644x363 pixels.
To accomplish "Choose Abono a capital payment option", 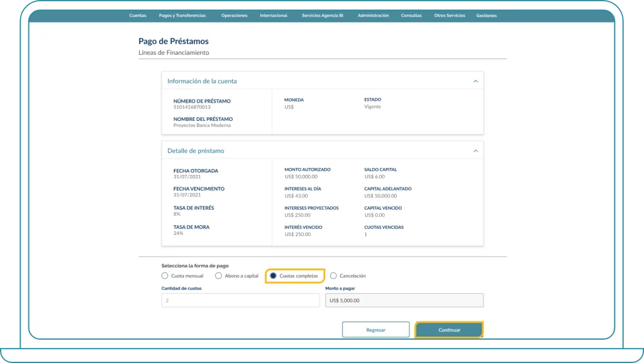I will pyautogui.click(x=218, y=276).
